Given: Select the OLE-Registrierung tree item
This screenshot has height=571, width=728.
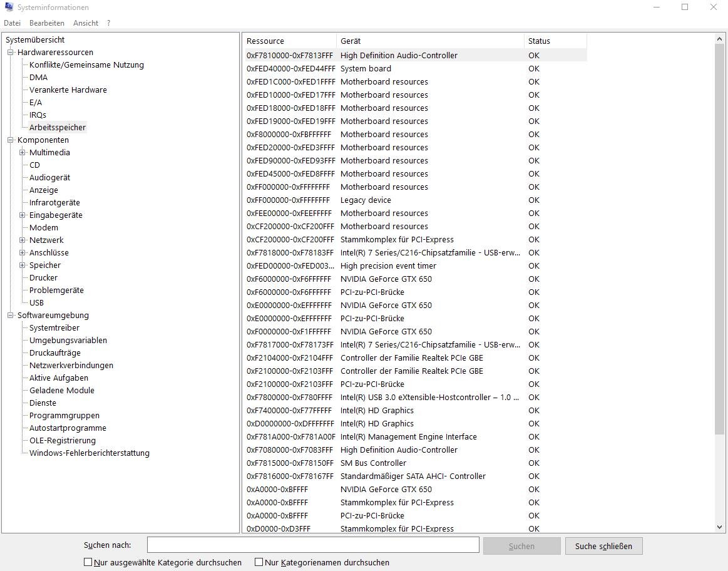Looking at the screenshot, I should 63,441.
